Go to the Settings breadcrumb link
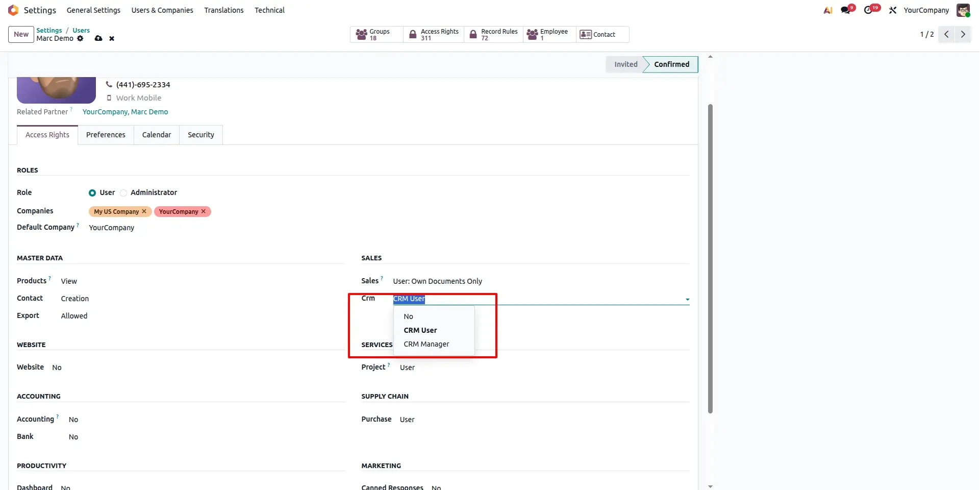Image resolution: width=980 pixels, height=490 pixels. [x=49, y=30]
